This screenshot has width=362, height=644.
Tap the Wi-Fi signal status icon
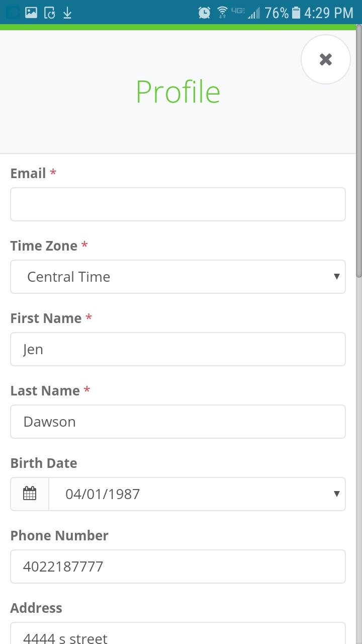click(x=222, y=13)
